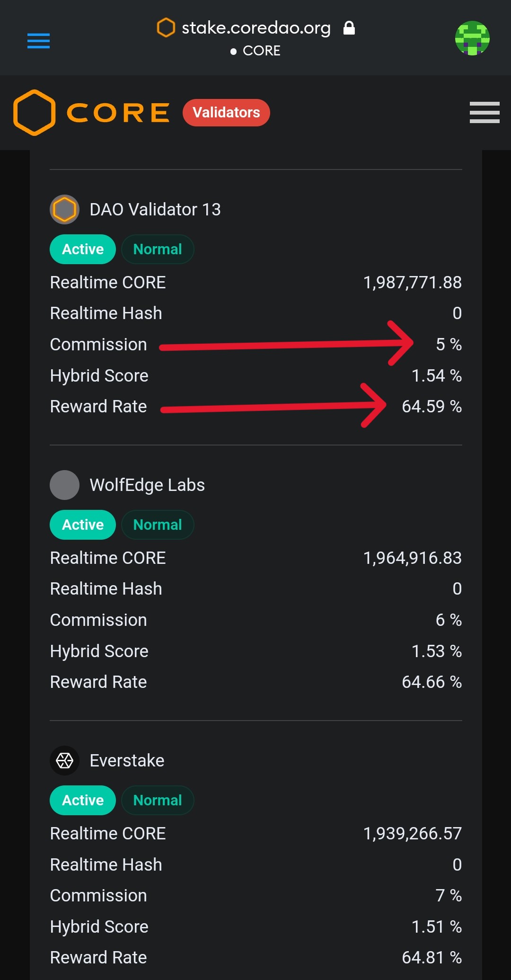Select Hybrid Score 1.54 % value

[x=436, y=376]
